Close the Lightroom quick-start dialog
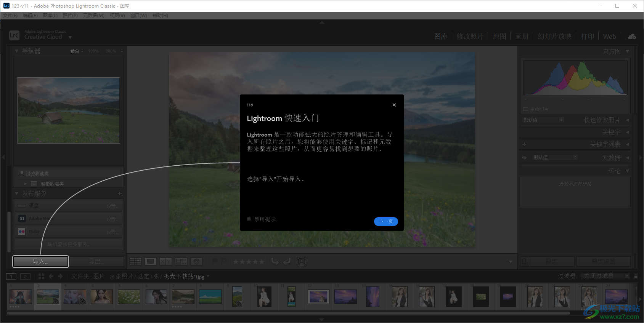Screen dimensions: 644x323 coord(394,105)
